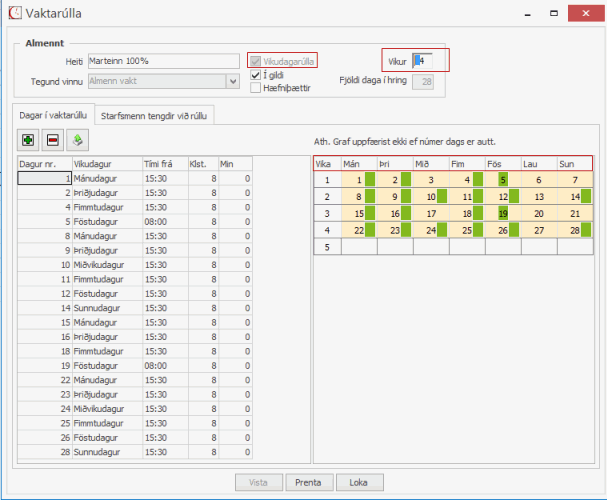Select row for day 26 Föstudagur
Screen dimensions: 607x500
135,438
